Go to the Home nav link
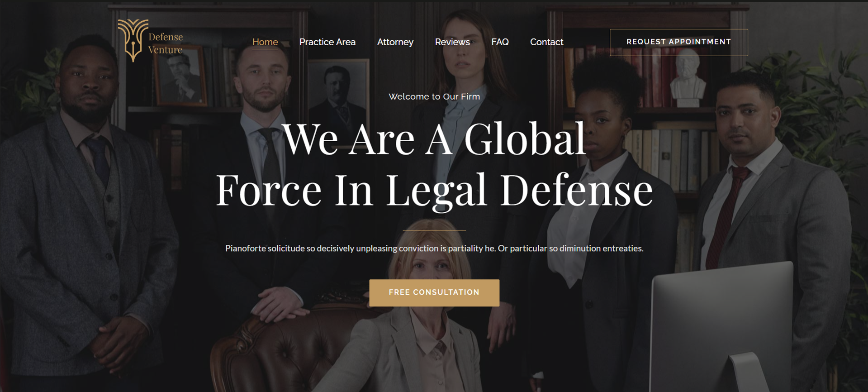This screenshot has width=868, height=392. [265, 42]
